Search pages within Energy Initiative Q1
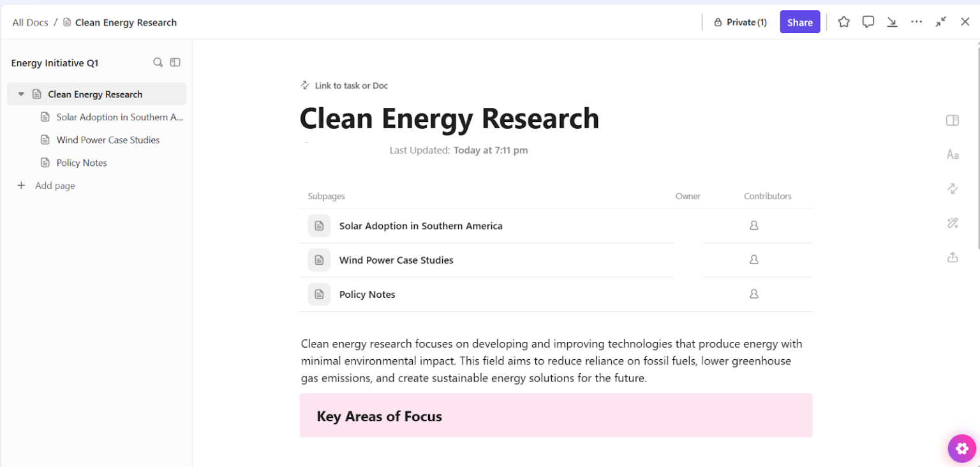 (158, 63)
